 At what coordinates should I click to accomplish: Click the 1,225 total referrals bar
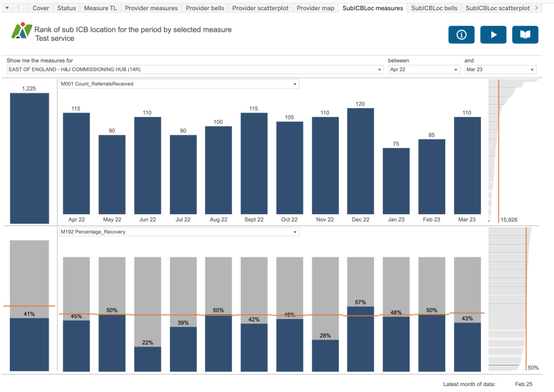pyautogui.click(x=29, y=158)
